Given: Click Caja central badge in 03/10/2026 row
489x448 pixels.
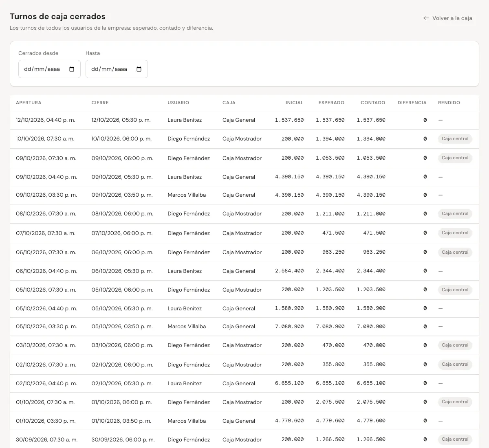Looking at the screenshot, I should point(455,345).
